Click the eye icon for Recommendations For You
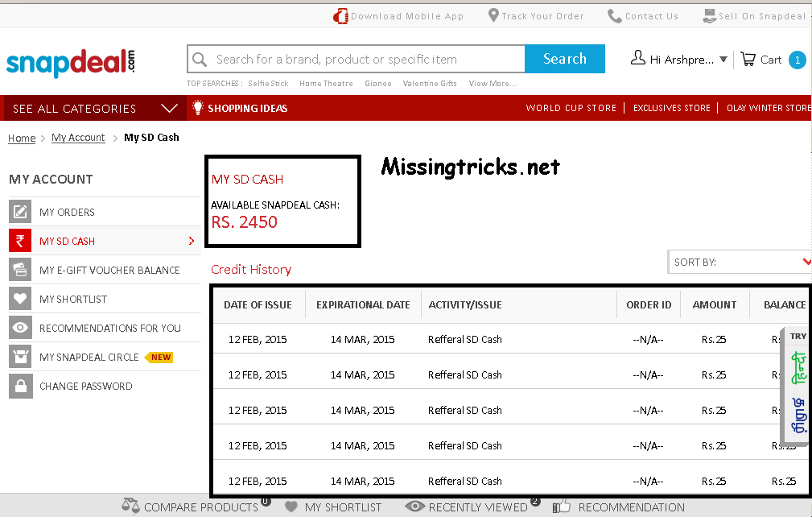The width and height of the screenshot is (812, 517). click(x=20, y=328)
